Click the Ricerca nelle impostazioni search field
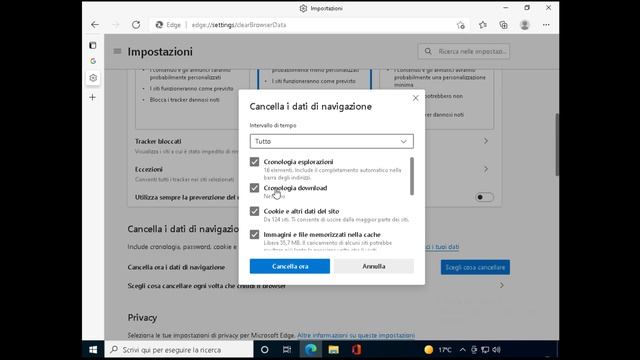 pos(464,51)
